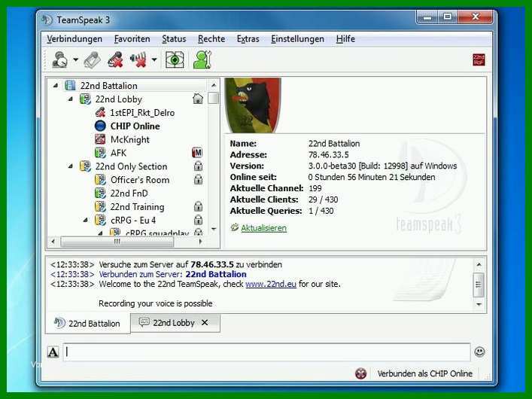Click the green refresh icon beside Aktualisieren
This screenshot has height=399, width=532.
tap(235, 227)
